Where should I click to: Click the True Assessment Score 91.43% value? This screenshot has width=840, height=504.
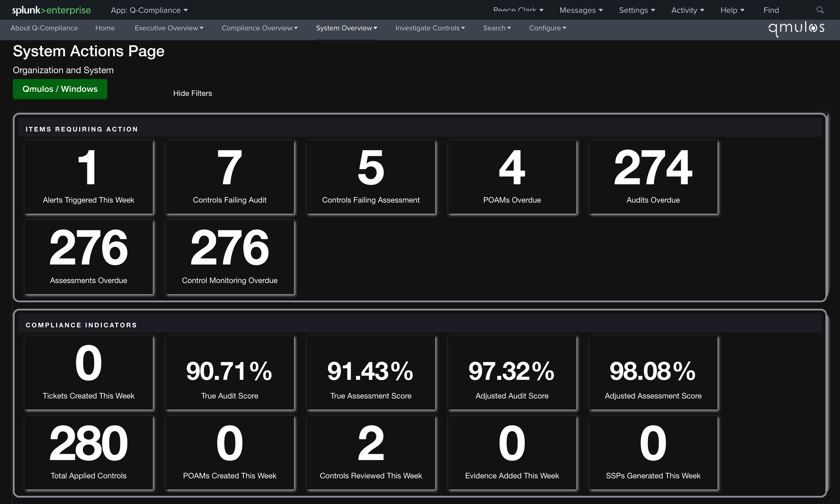370,371
